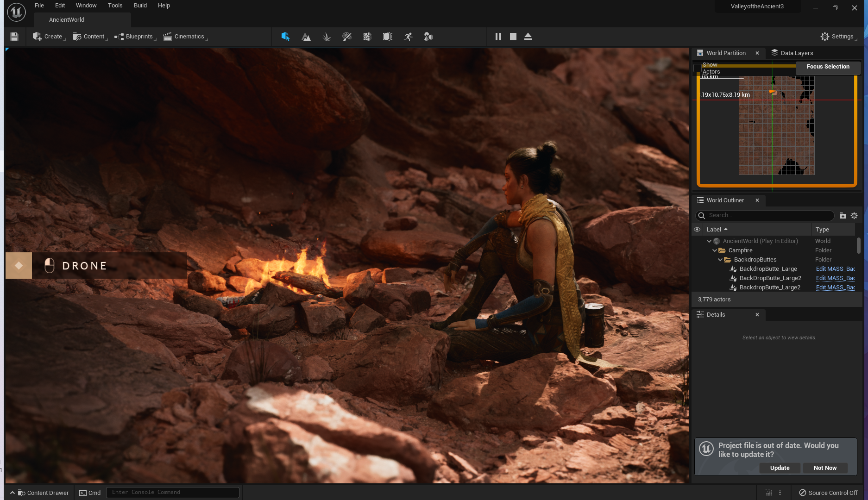
Task: Open the Build menu
Action: coord(140,6)
